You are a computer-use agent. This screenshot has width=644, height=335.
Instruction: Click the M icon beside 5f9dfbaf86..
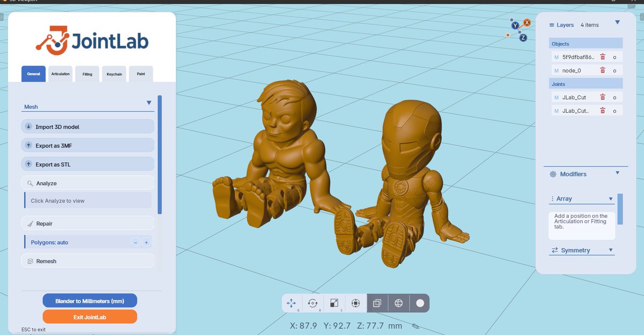[557, 57]
